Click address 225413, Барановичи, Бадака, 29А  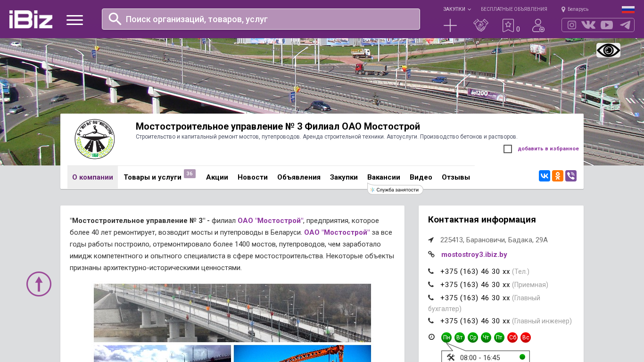tap(494, 240)
